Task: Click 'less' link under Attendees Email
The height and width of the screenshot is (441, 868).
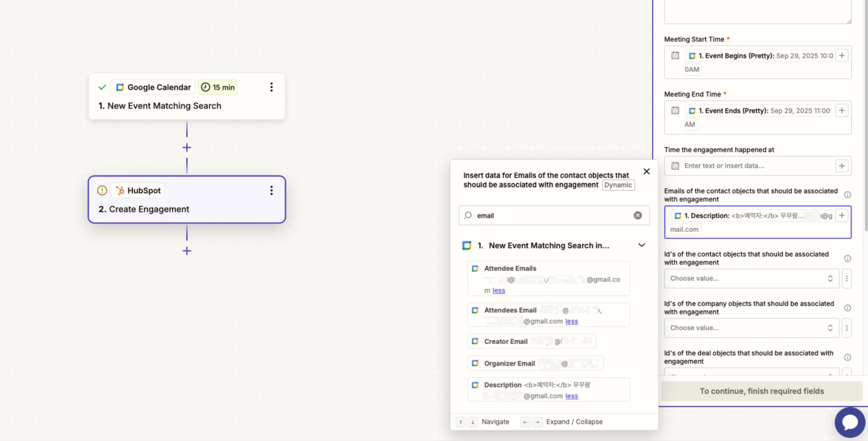Action: click(572, 321)
